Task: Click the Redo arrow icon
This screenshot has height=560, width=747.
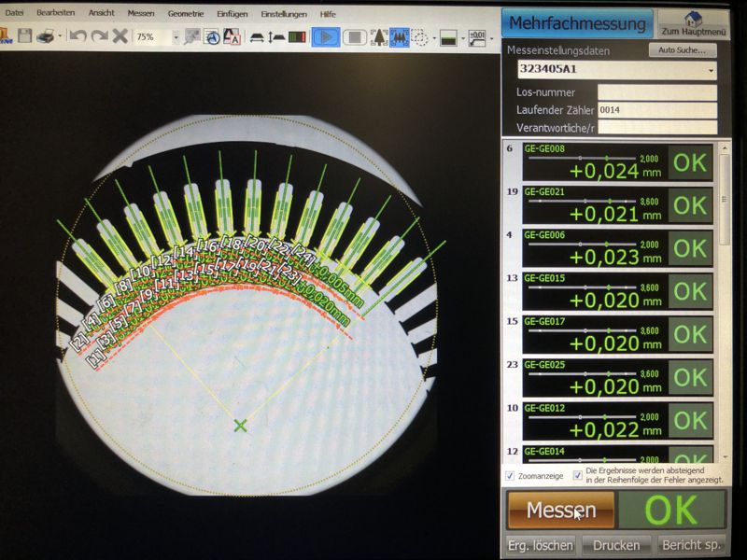Action: coord(99,36)
